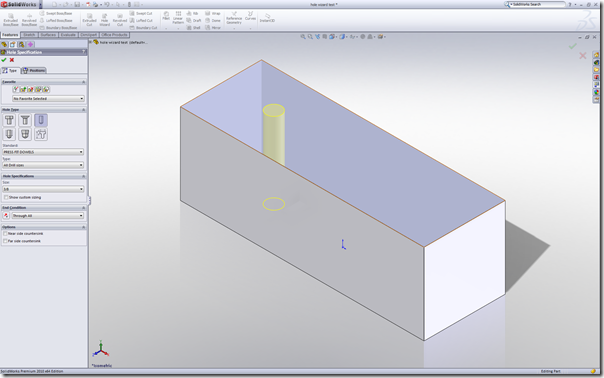Switch to the Features tab

10,35
